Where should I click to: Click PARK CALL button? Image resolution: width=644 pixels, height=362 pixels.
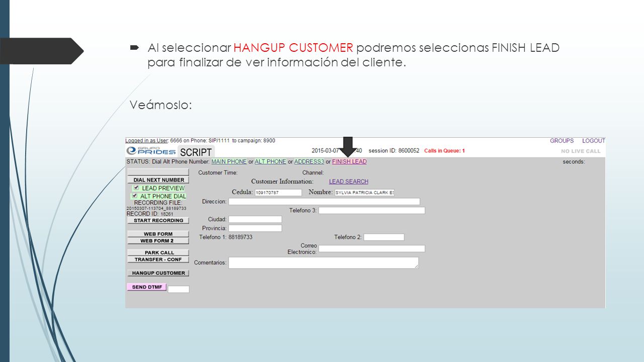[158, 253]
